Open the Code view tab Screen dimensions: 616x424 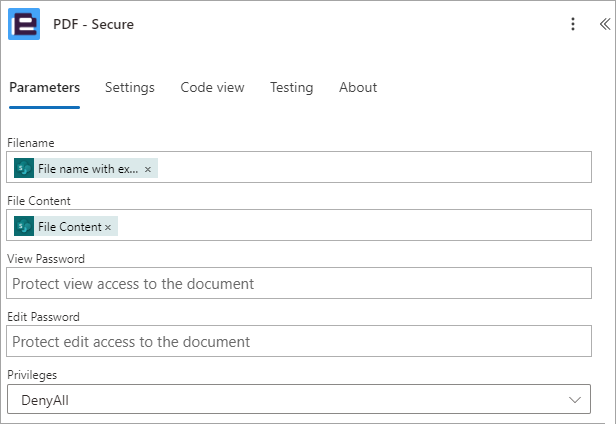[212, 87]
